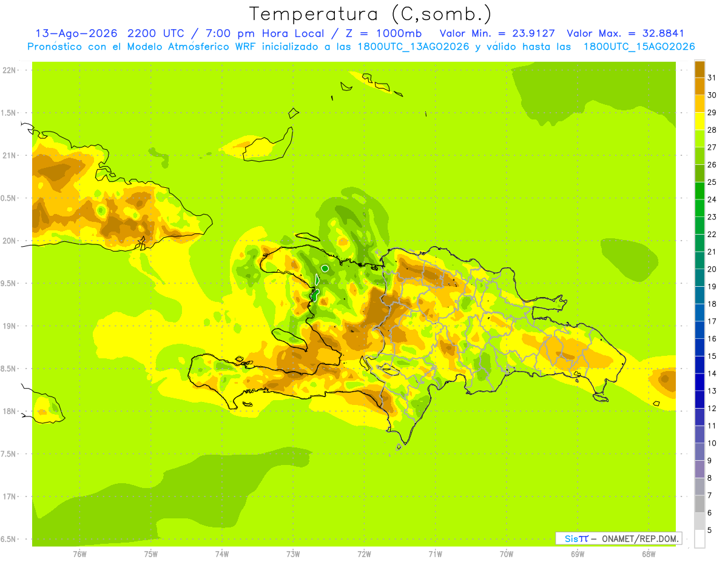Click the latitude label "17N"
The height and width of the screenshot is (562, 728).
10,497
